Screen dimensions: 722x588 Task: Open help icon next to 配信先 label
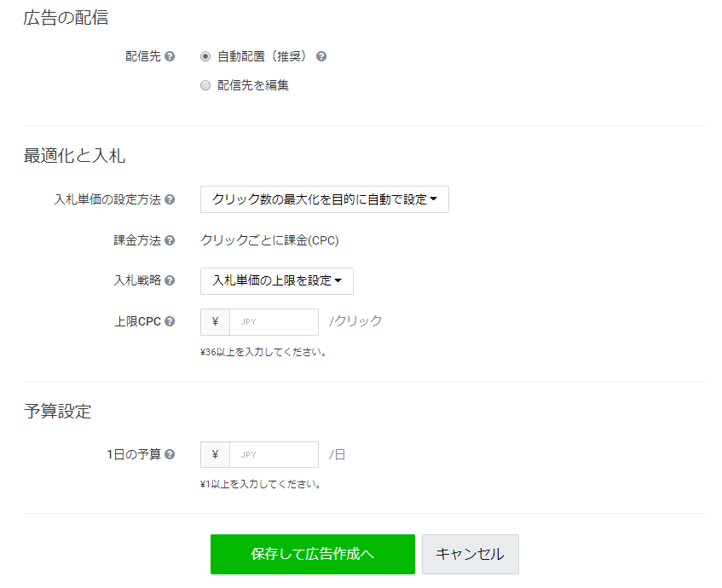pyautogui.click(x=170, y=56)
